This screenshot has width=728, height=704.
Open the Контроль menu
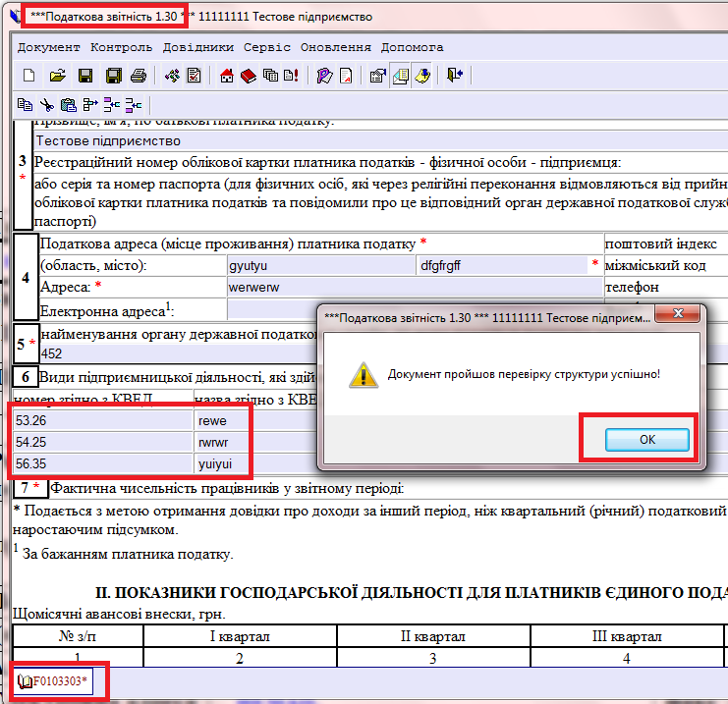(x=121, y=47)
